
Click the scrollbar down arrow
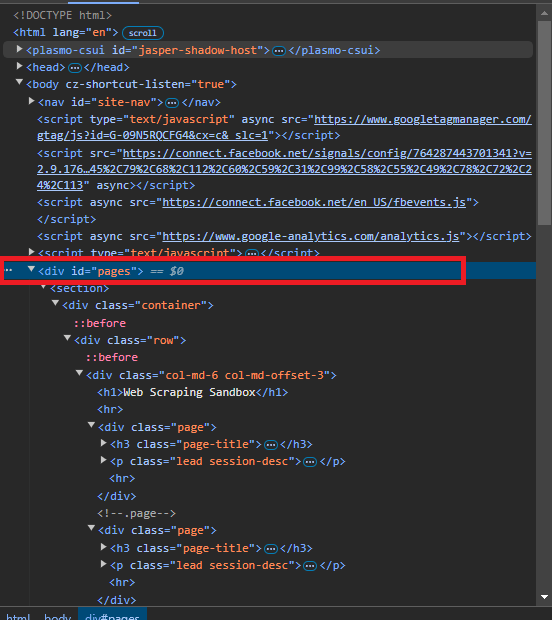tap(544, 597)
